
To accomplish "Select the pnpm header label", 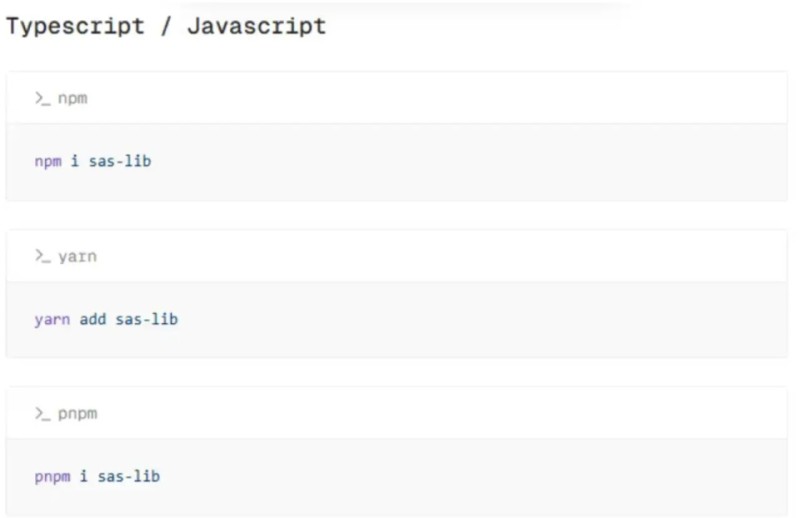I will pos(78,414).
